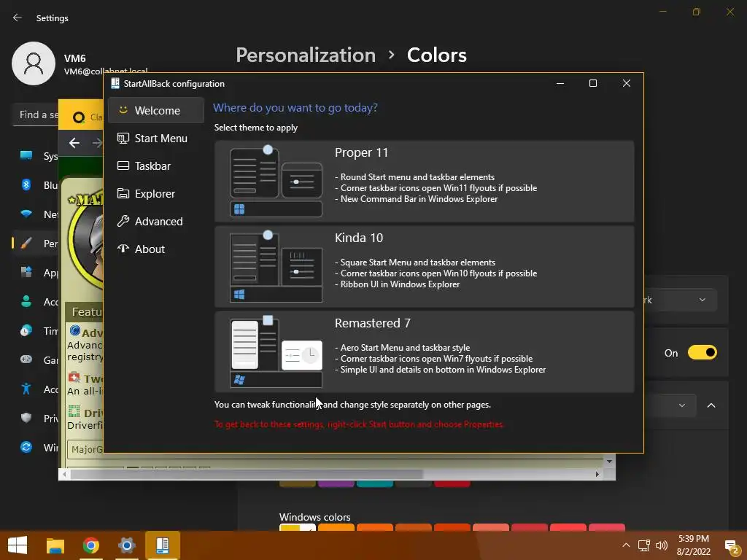
Task: Click the About umbrella icon
Action: pos(123,249)
